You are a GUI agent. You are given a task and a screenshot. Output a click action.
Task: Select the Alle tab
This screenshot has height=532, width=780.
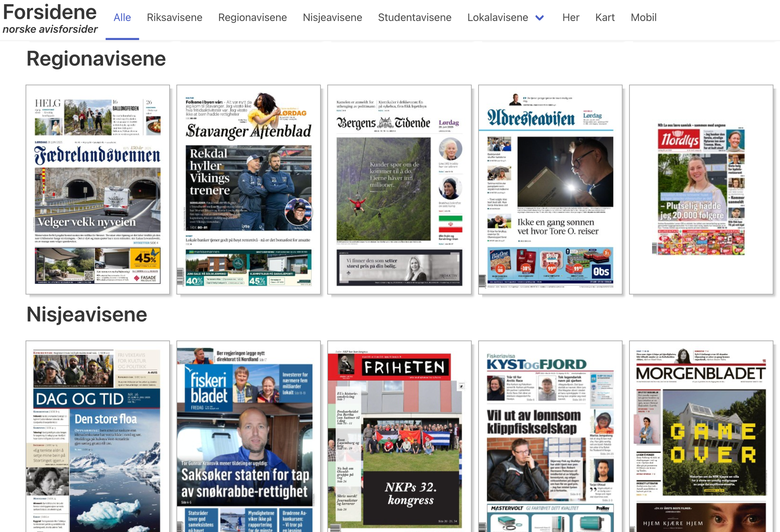[x=122, y=18]
